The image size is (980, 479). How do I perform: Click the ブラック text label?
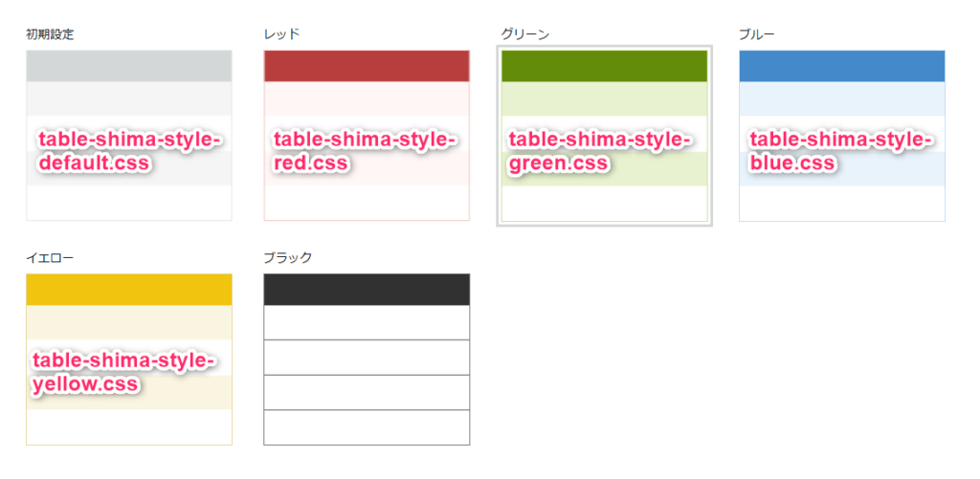pos(287,258)
